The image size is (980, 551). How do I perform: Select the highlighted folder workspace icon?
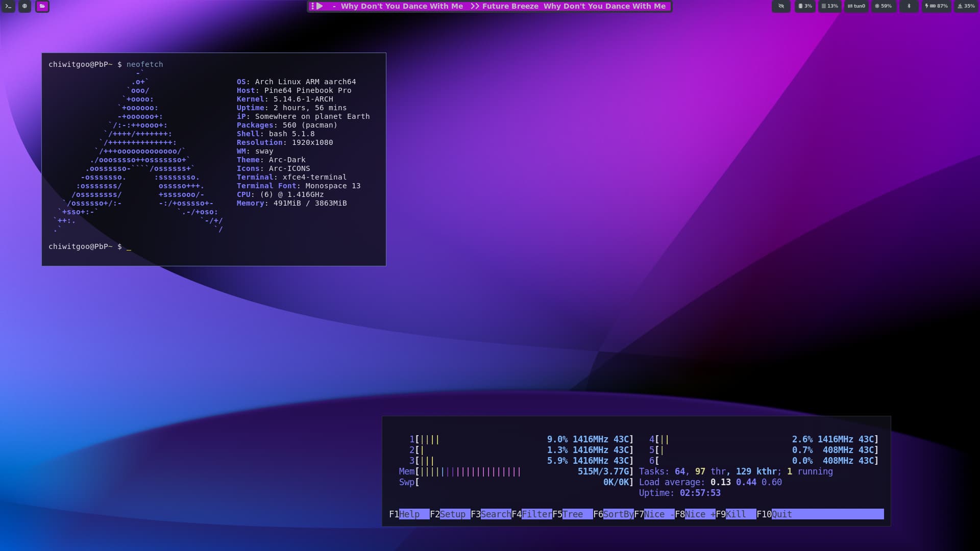42,6
